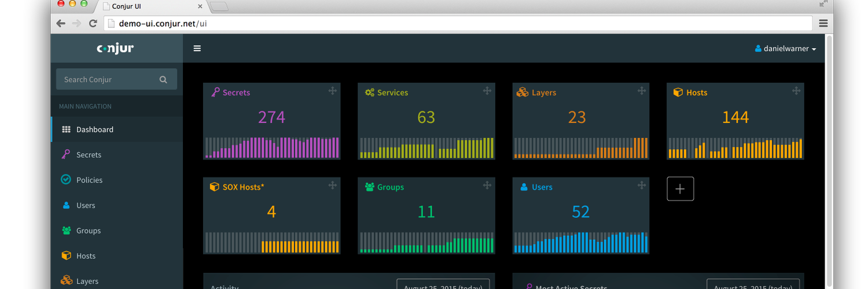Viewport: 868px width, 289px height.
Task: Reload the page with refresh icon
Action: point(93,23)
